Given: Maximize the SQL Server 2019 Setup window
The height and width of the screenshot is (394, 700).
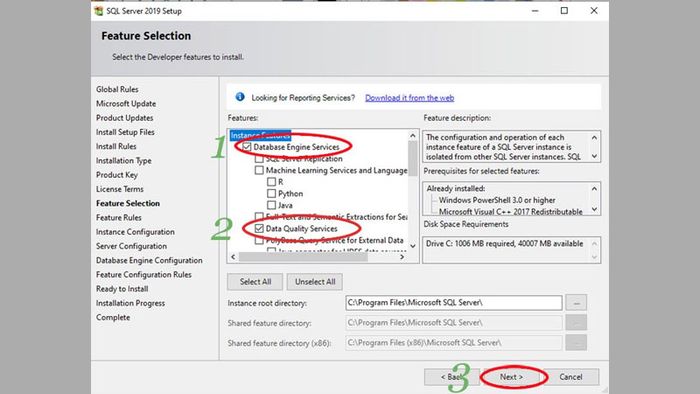Looking at the screenshot, I should click(x=564, y=11).
